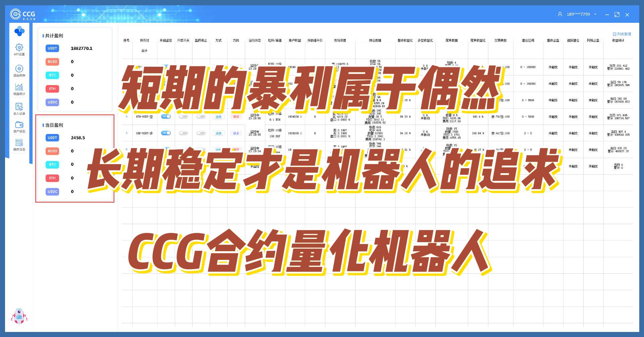The height and width of the screenshot is (337, 644).
Task: Close the CCG window
Action: pyautogui.click(x=627, y=15)
